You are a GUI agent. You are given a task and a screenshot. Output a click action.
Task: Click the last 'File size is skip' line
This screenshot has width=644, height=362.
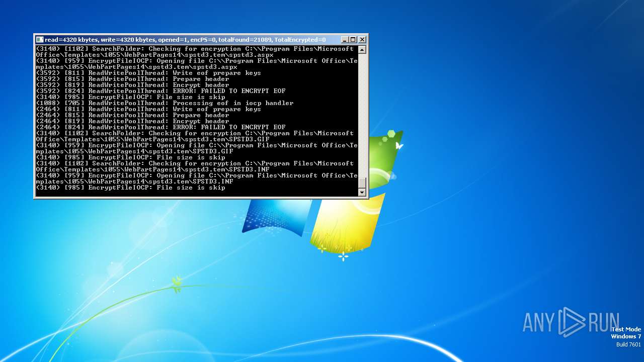(131, 188)
